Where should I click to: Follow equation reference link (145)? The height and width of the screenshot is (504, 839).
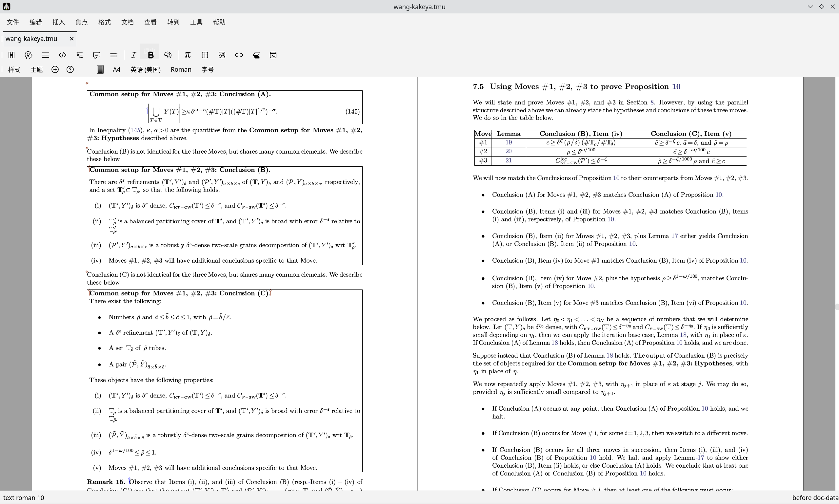(135, 130)
